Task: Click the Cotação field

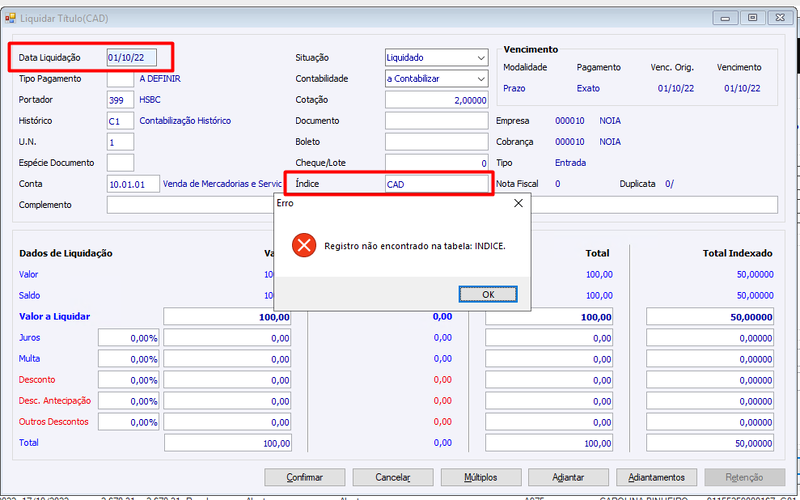Action: 437,100
